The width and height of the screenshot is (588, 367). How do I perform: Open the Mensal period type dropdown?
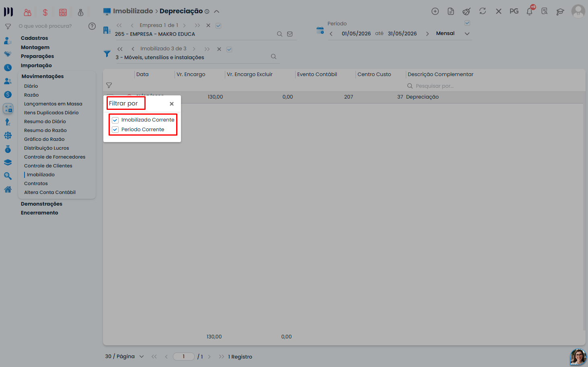tap(453, 34)
